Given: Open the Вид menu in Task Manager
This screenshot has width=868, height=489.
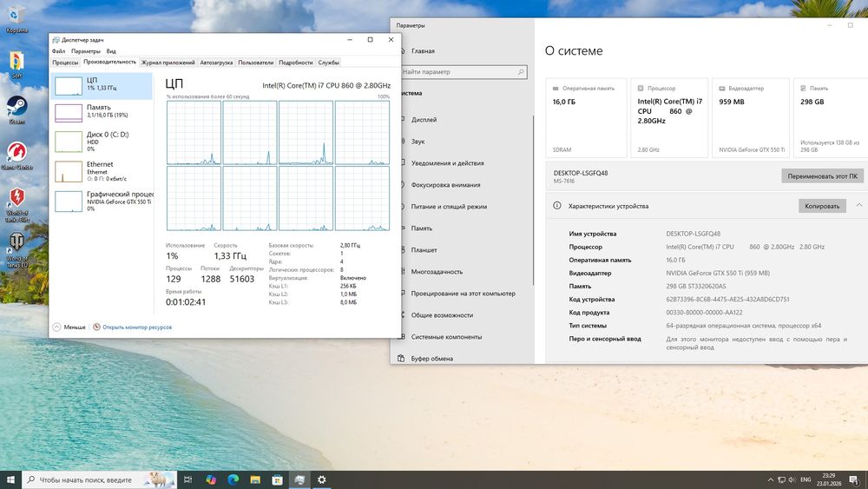Looking at the screenshot, I should (111, 51).
